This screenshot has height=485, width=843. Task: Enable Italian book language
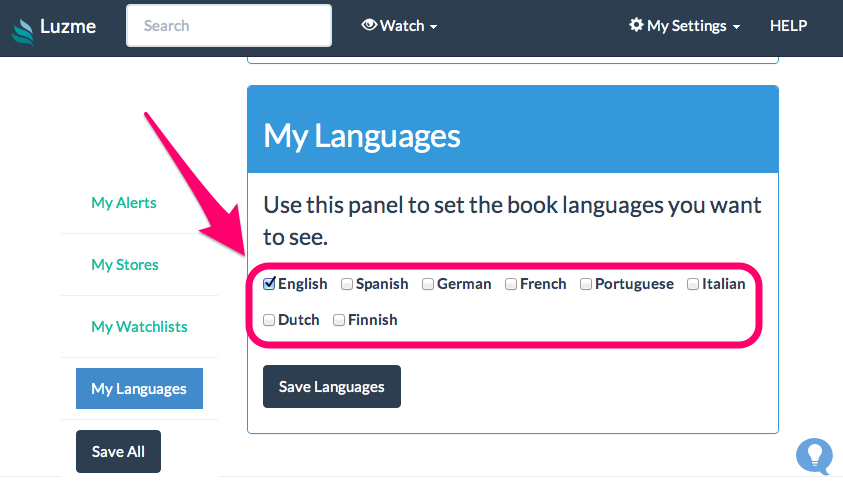tap(693, 284)
